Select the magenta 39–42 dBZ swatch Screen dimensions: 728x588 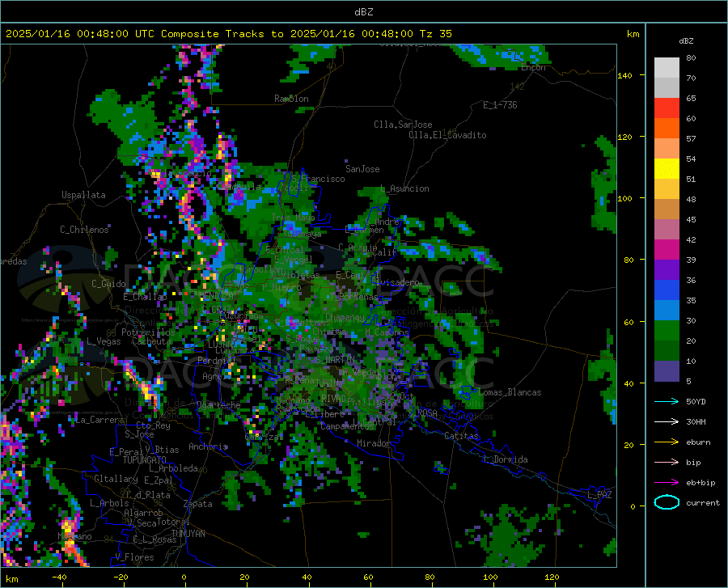click(x=667, y=250)
